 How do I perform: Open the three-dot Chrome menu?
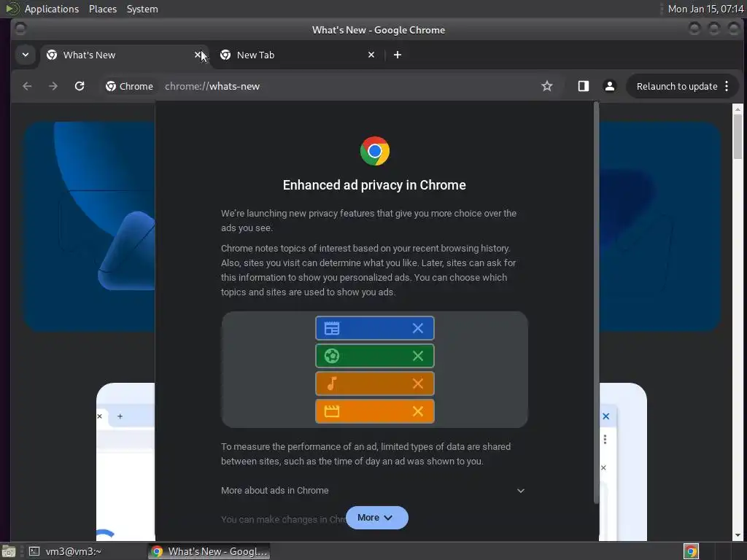click(727, 86)
